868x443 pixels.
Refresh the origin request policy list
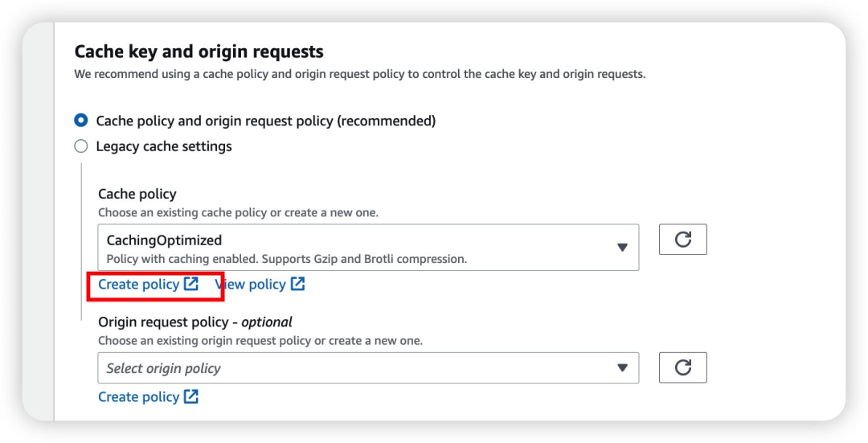682,367
